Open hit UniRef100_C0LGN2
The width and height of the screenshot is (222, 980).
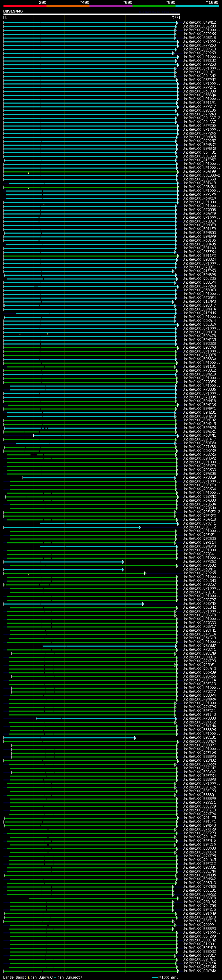[199, 76]
